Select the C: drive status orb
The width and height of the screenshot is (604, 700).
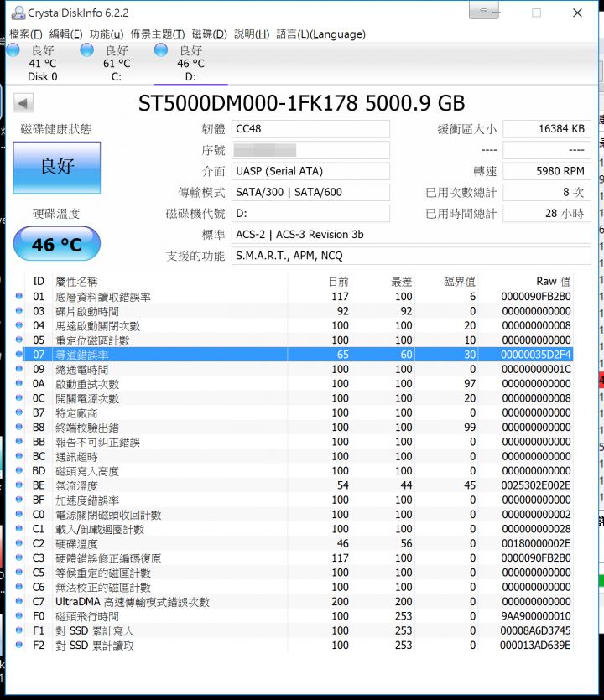coord(87,50)
